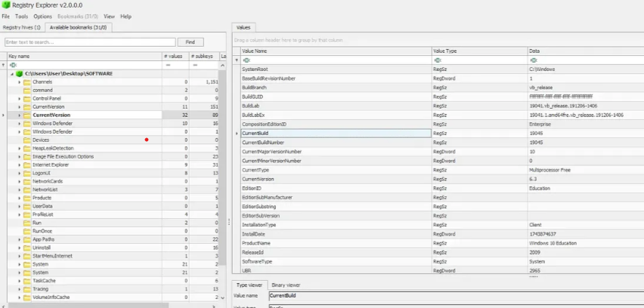Image resolution: width=644 pixels, height=308 pixels.
Task: Expand the Uninstall key node
Action: 19,248
